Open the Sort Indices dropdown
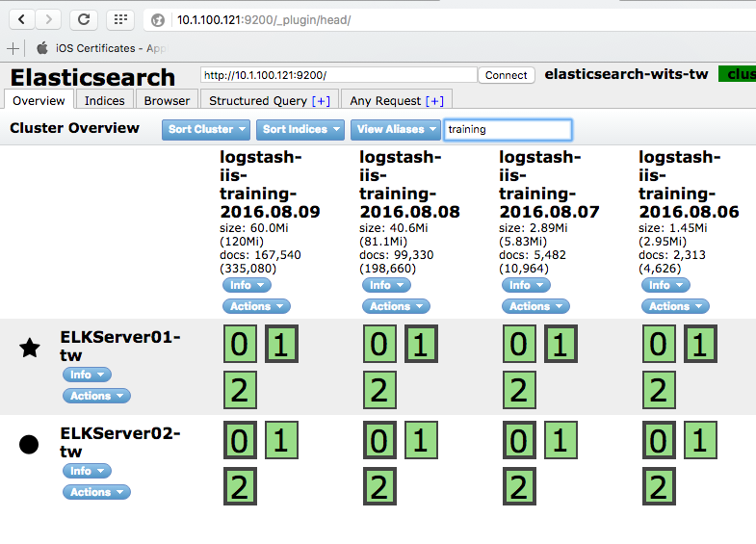Viewport: 756px width, 544px height. (x=300, y=130)
